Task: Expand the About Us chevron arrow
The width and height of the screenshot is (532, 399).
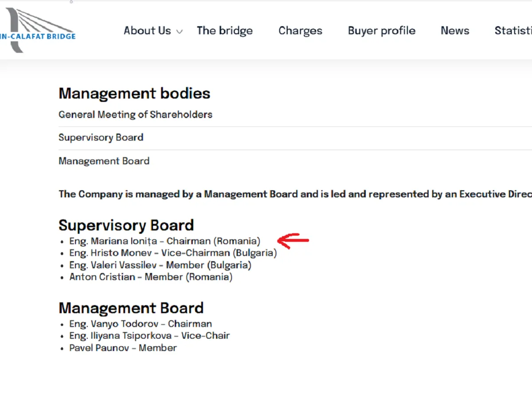Action: [179, 32]
